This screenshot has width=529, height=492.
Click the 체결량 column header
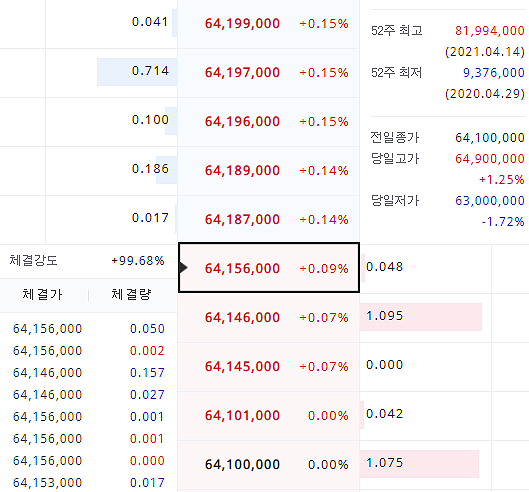(x=131, y=295)
